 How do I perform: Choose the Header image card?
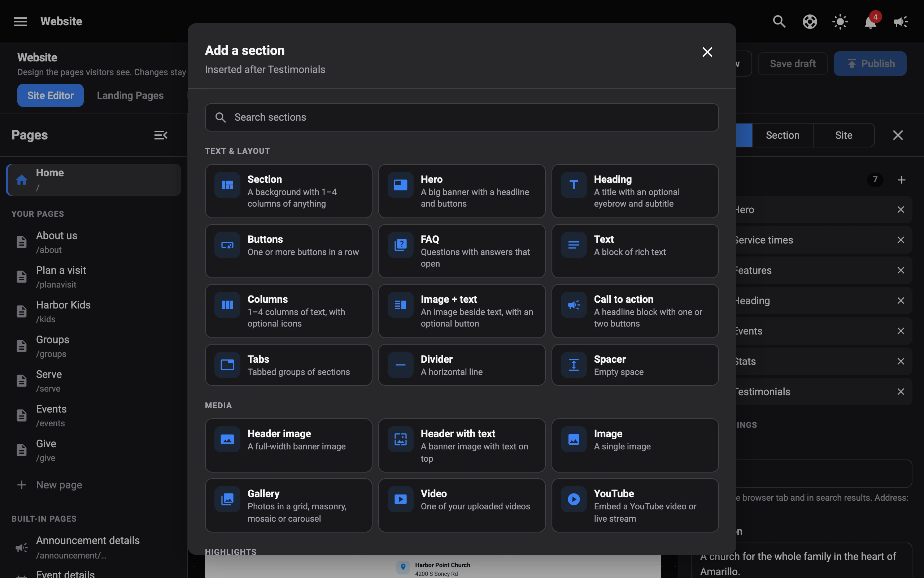pos(288,445)
